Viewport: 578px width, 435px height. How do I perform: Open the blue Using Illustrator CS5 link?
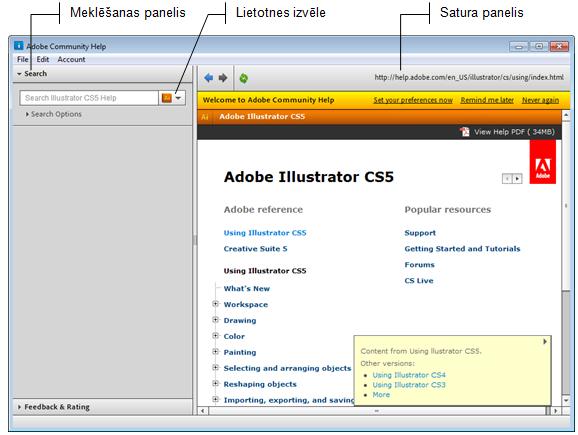(x=265, y=233)
